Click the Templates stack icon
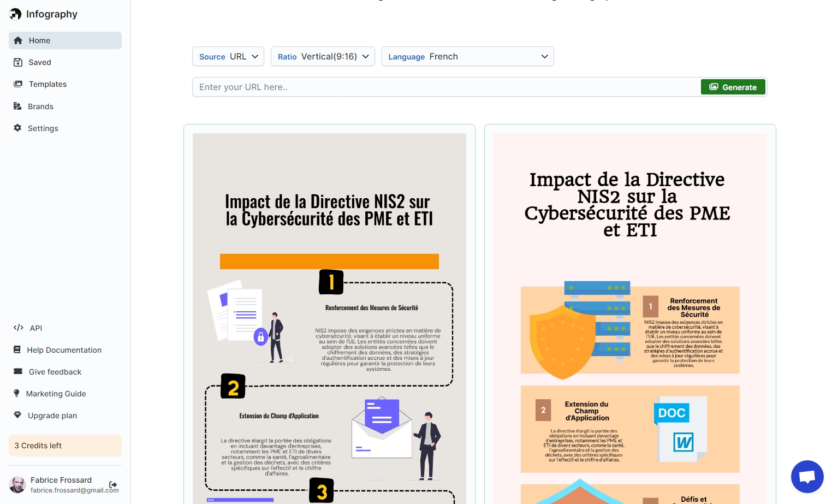This screenshot has width=826, height=504. coord(17,84)
